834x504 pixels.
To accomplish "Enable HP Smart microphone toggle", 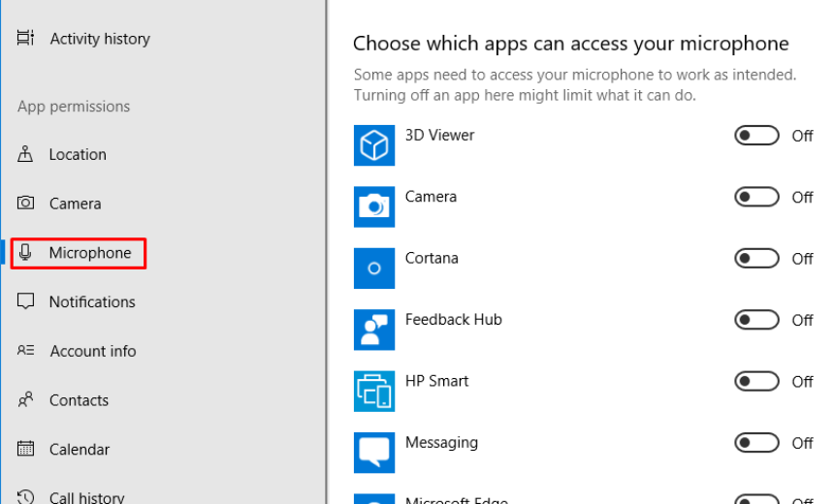I will [x=756, y=381].
